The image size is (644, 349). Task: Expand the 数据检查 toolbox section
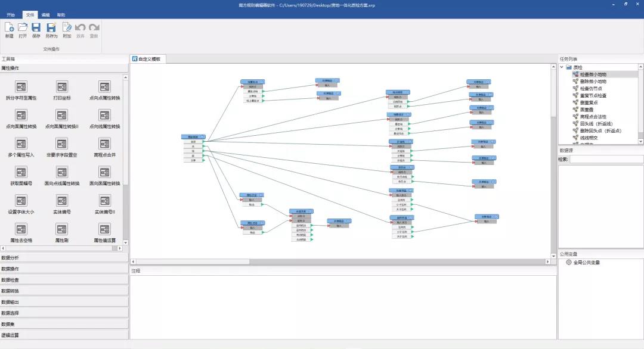(64, 280)
